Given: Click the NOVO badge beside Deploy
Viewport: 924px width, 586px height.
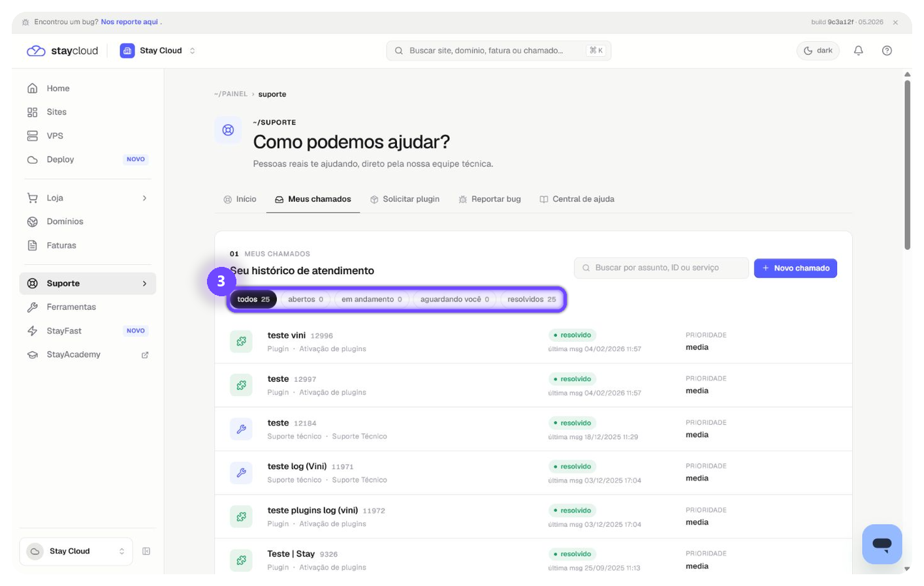Looking at the screenshot, I should tap(136, 159).
